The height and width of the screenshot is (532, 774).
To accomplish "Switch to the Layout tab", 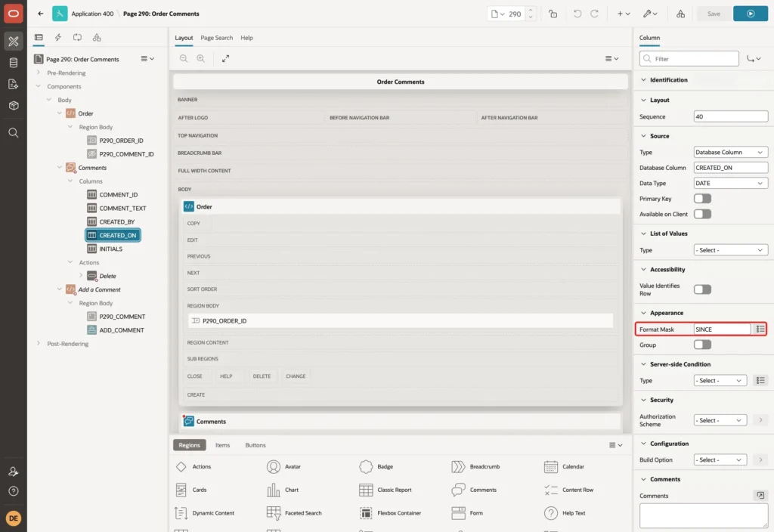I will (x=184, y=38).
